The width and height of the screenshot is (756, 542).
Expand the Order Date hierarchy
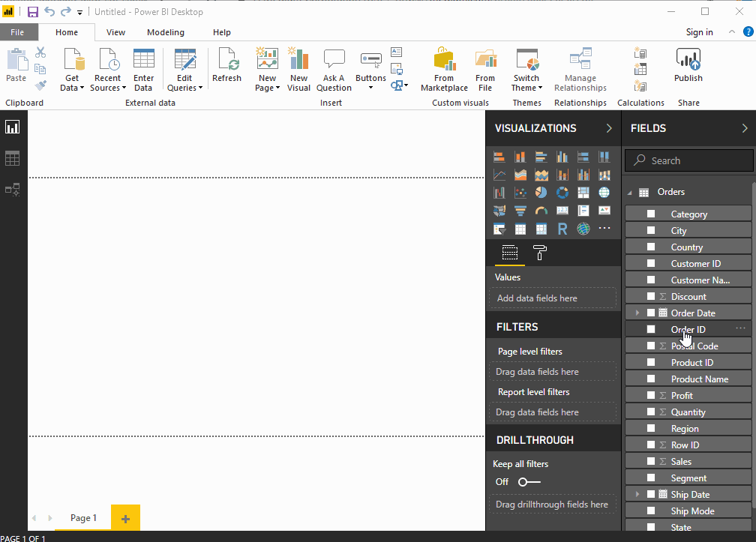pyautogui.click(x=637, y=313)
